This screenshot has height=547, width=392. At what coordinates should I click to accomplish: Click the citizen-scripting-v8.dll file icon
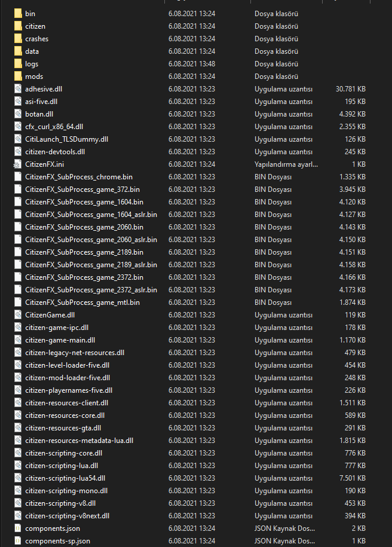(18, 503)
